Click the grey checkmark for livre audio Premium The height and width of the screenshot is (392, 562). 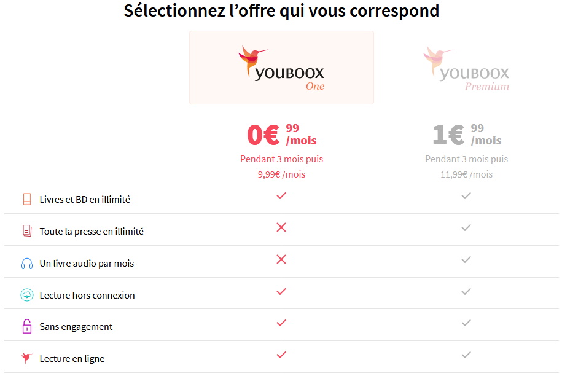[x=466, y=259]
